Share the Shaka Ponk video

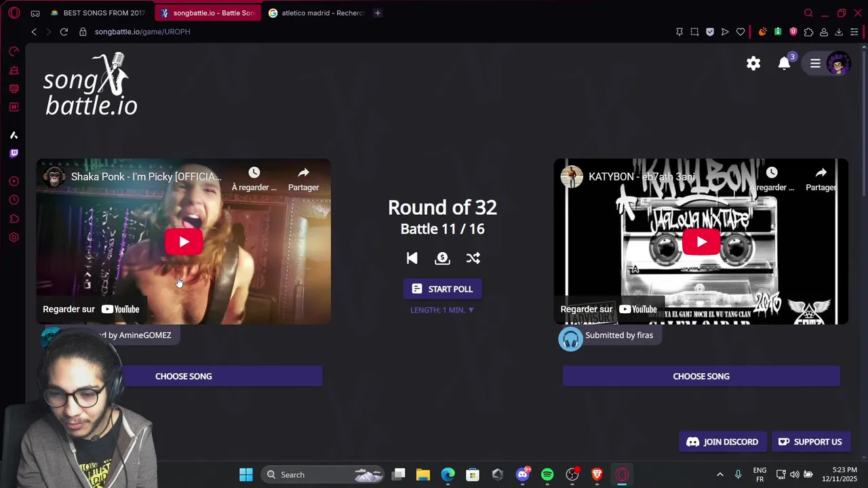(303, 179)
